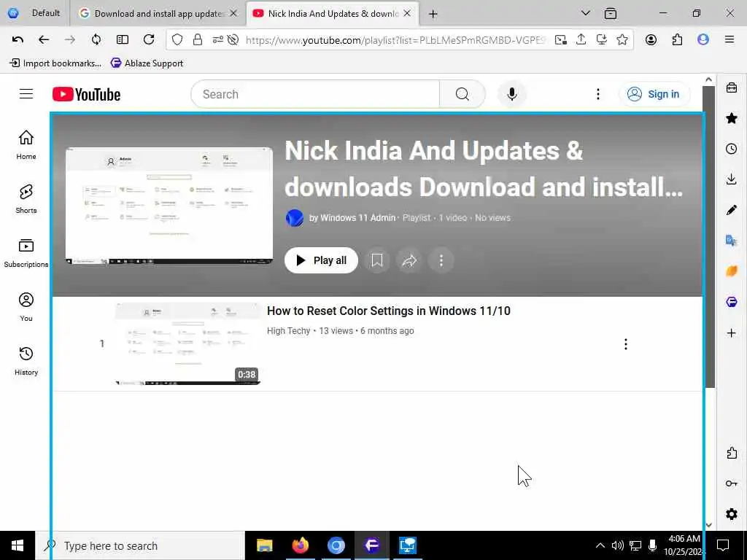Click the YouTube logo
Image resolution: width=747 pixels, height=560 pixels.
click(x=86, y=94)
